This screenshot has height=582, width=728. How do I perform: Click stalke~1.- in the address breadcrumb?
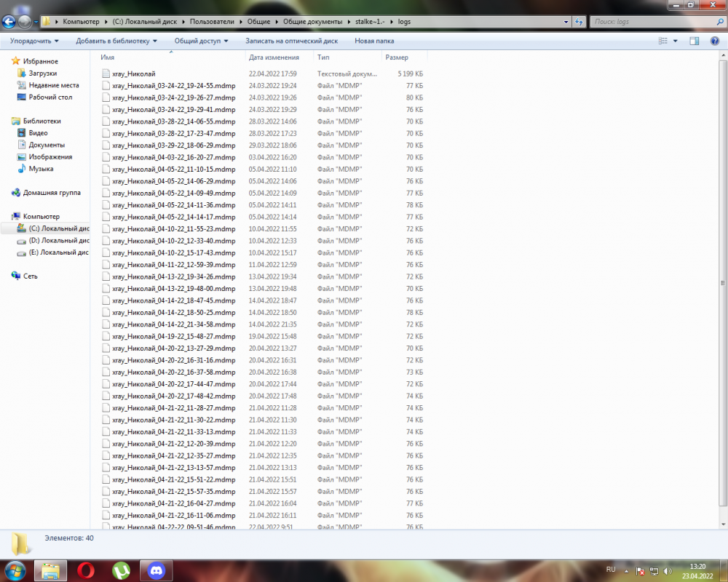tap(370, 22)
